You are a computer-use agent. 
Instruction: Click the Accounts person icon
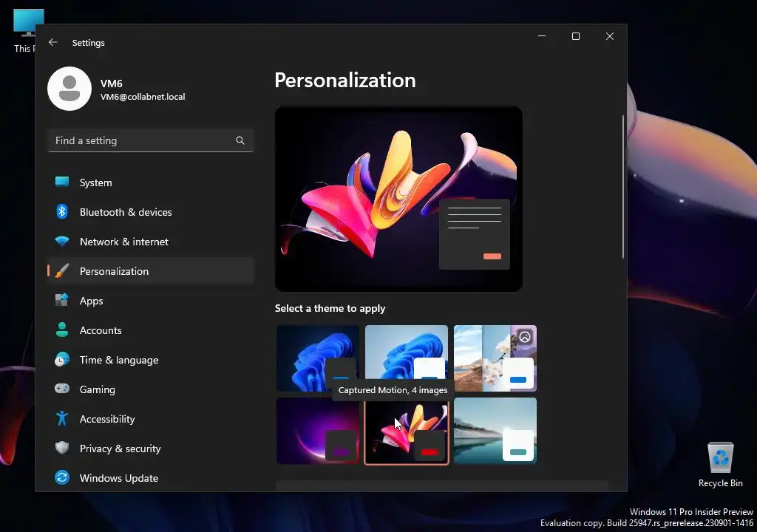pyautogui.click(x=62, y=330)
